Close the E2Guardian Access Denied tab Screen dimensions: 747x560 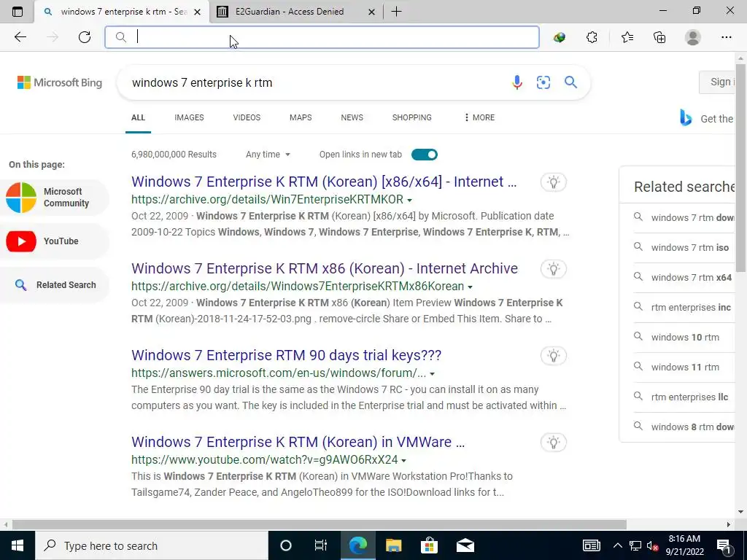(371, 12)
